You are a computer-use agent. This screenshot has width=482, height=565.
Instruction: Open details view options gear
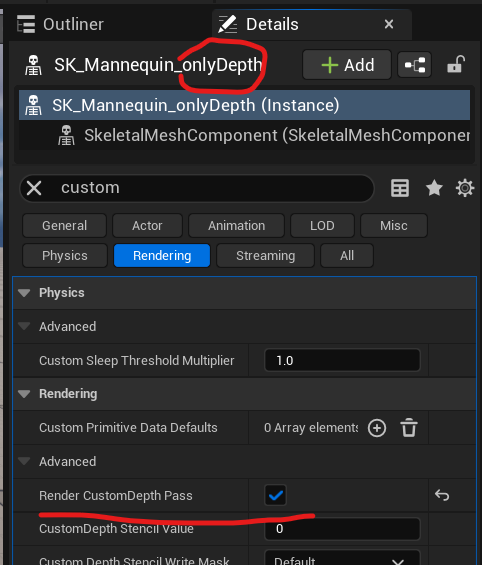pyautogui.click(x=465, y=188)
